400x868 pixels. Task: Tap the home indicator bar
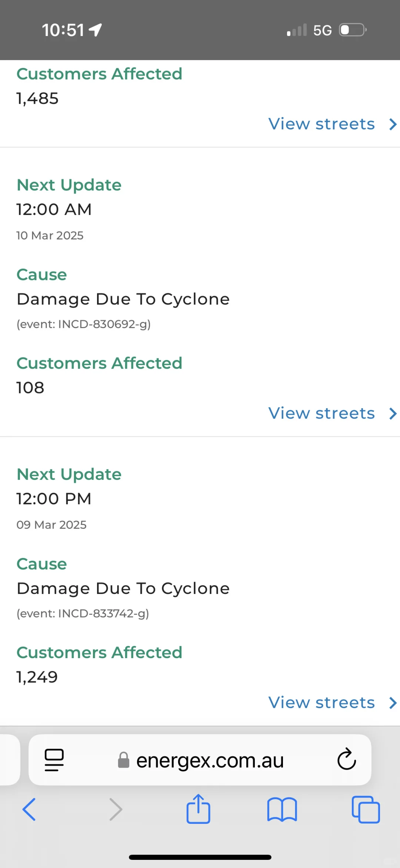pos(200,857)
